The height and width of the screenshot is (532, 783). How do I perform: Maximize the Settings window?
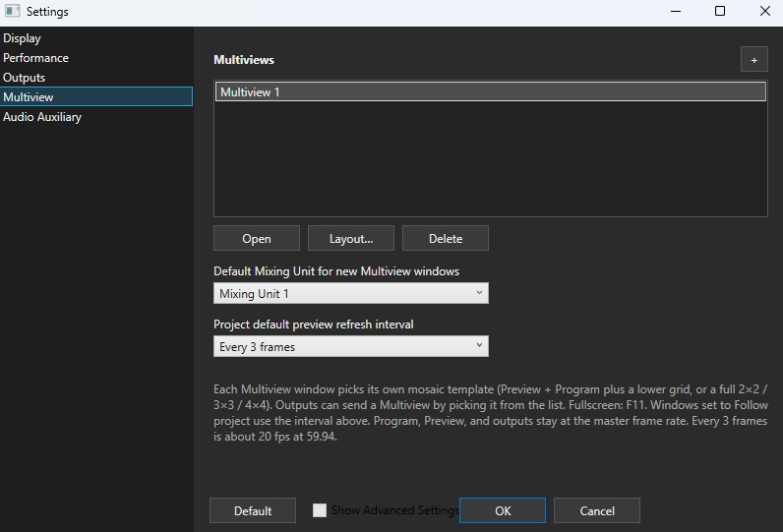(x=720, y=11)
